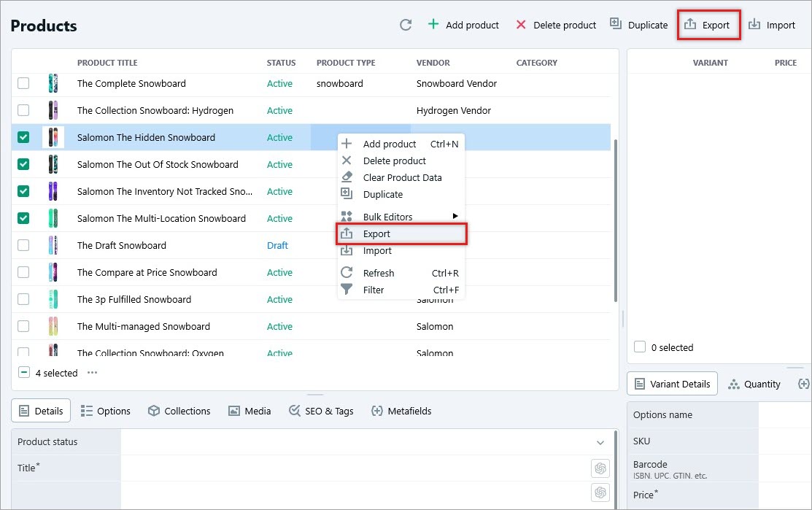Viewport: 812px width, 510px height.
Task: Choose Refresh from the context menu
Action: [401, 273]
